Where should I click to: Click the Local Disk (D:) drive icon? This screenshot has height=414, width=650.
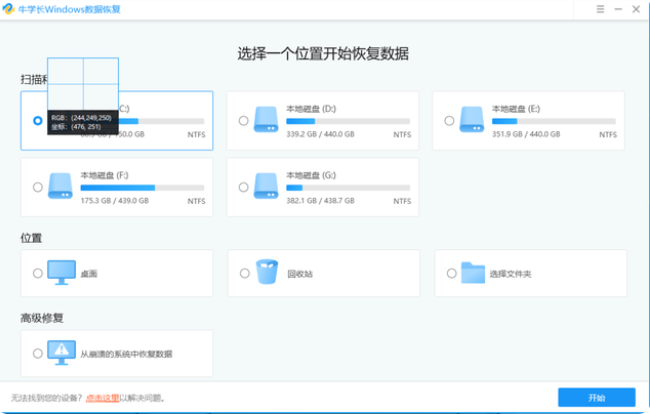click(266, 120)
